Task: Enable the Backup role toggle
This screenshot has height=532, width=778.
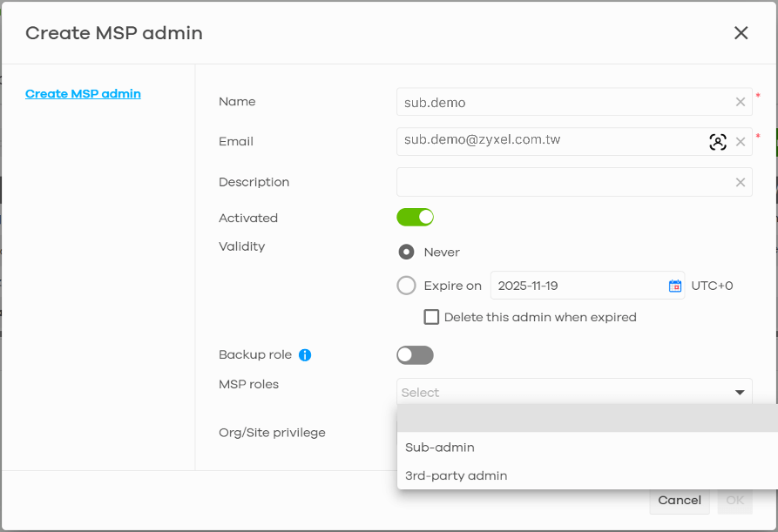Action: (415, 354)
